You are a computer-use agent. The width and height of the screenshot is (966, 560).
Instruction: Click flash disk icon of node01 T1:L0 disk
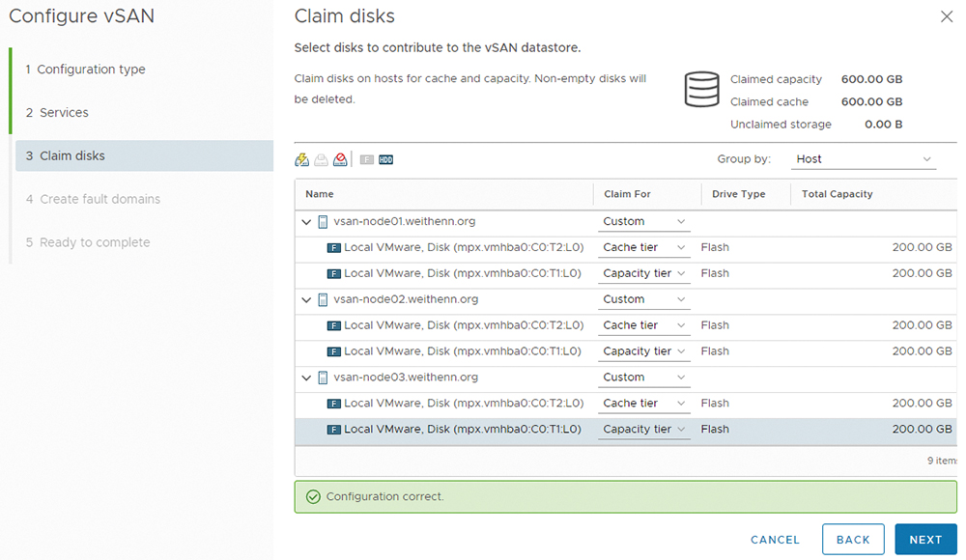[x=334, y=273]
